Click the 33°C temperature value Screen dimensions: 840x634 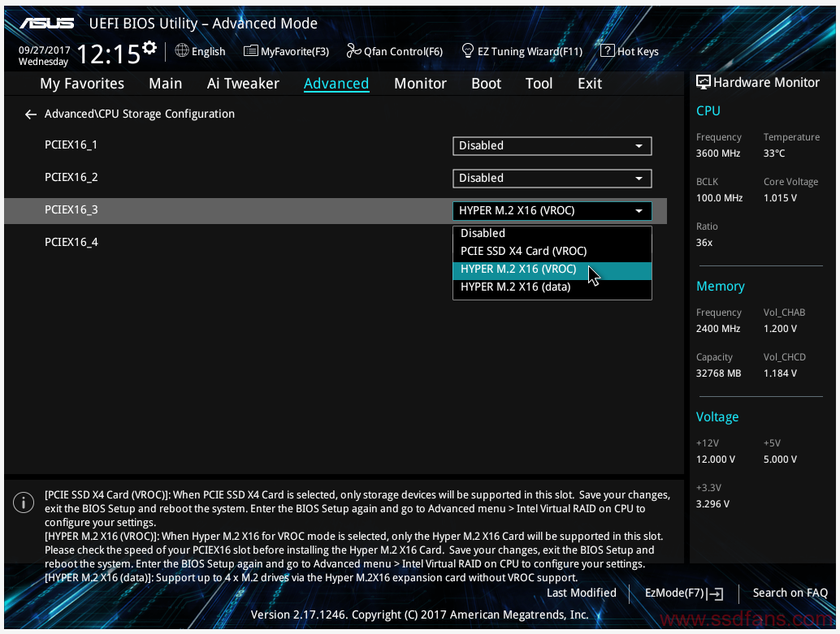tap(774, 153)
